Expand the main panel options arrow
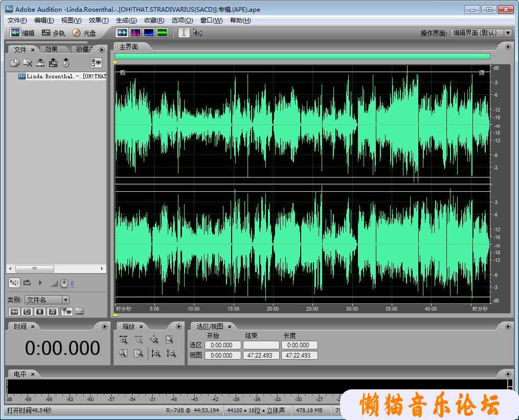Image resolution: width=519 pixels, height=420 pixels. tap(508, 47)
